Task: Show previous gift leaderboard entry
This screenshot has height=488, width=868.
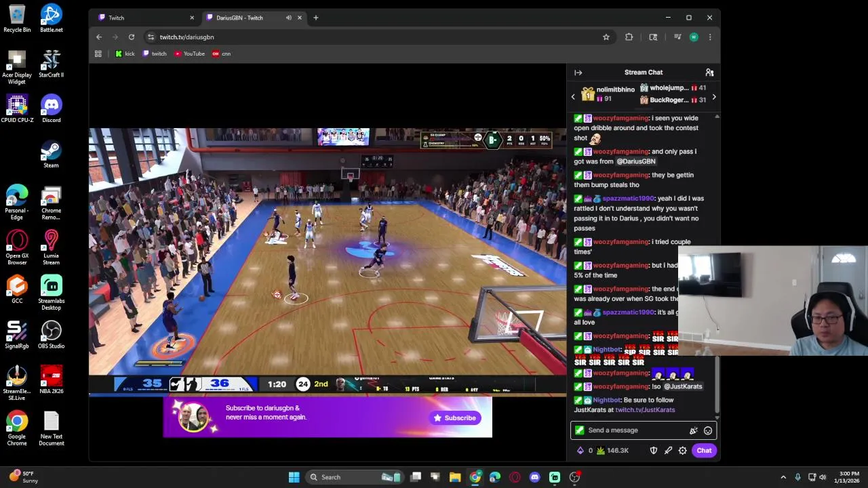Action: [573, 97]
